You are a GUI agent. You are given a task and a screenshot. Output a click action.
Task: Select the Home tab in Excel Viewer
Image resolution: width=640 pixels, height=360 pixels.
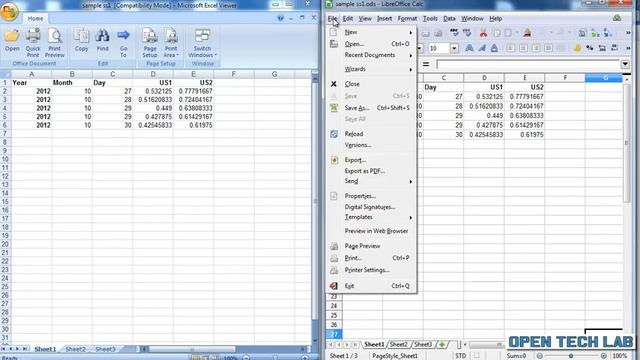[x=35, y=18]
